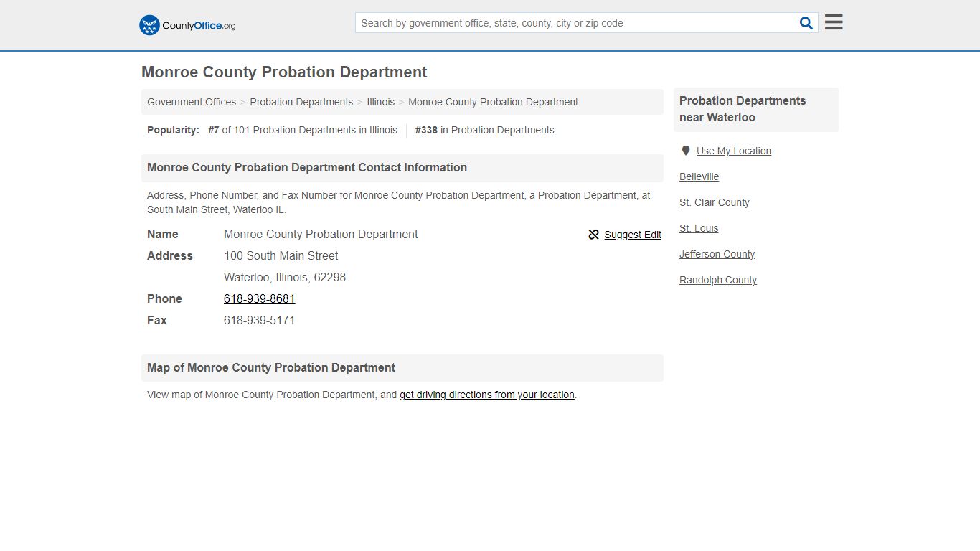Select Waterloo, Illinois, 62298 text

[285, 277]
